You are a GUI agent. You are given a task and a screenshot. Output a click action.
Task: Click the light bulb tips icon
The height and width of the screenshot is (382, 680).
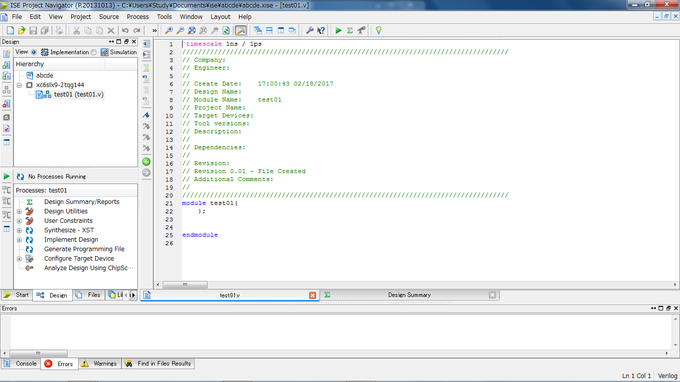379,30
